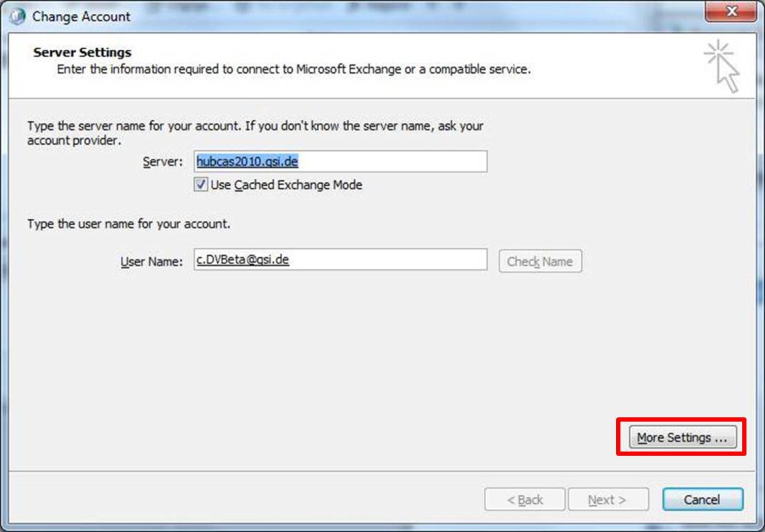Click the Change Account window title

[81, 17]
